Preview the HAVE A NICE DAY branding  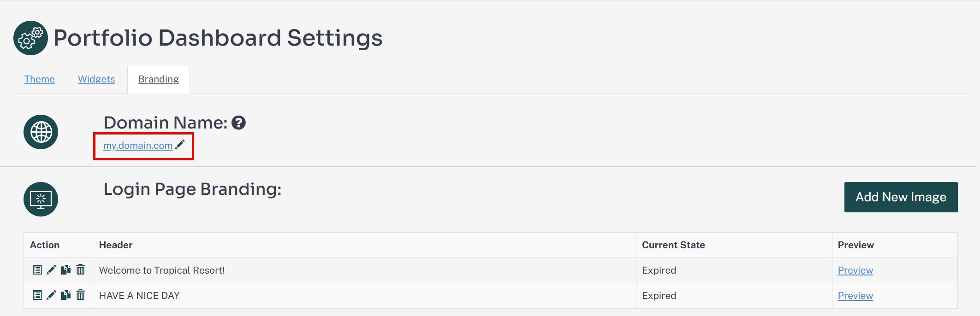[x=855, y=296]
